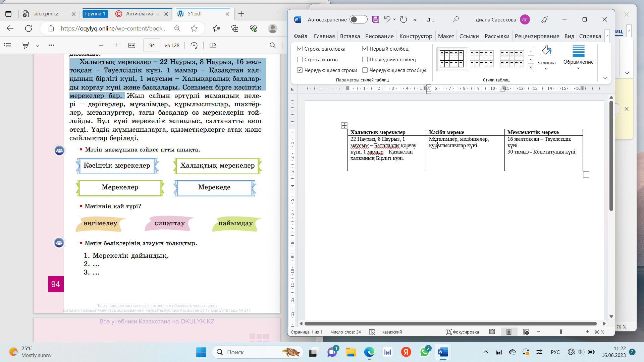Open the Обрамление borders dropdown
This screenshot has width=644, height=362.
[578, 68]
